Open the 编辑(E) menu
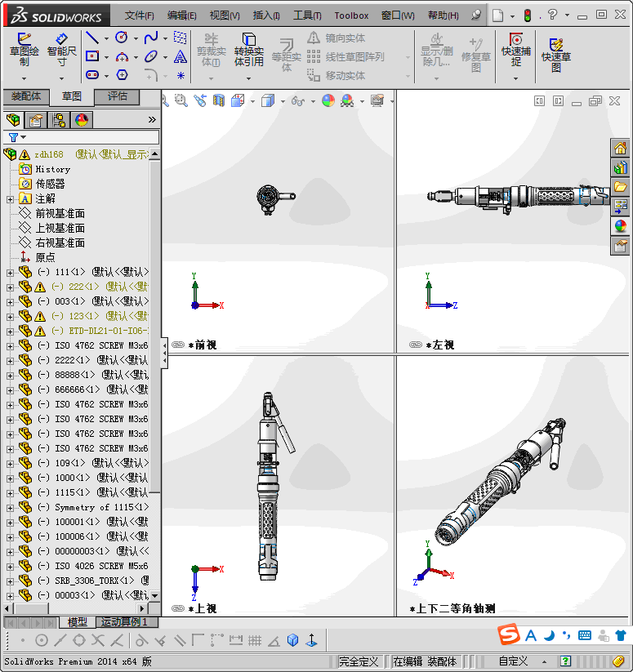 tap(181, 16)
